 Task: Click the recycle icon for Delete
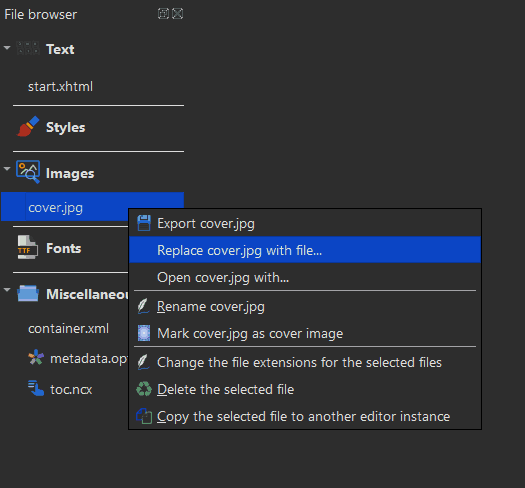[144, 389]
